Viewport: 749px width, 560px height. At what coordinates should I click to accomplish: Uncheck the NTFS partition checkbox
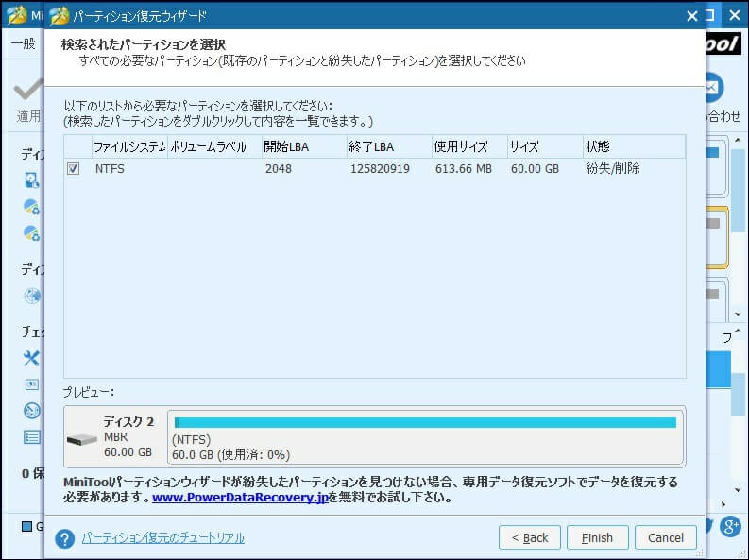tap(73, 168)
